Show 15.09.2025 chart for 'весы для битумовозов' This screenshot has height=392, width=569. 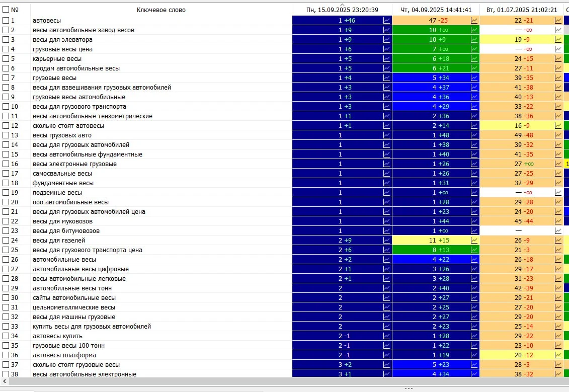tap(386, 231)
